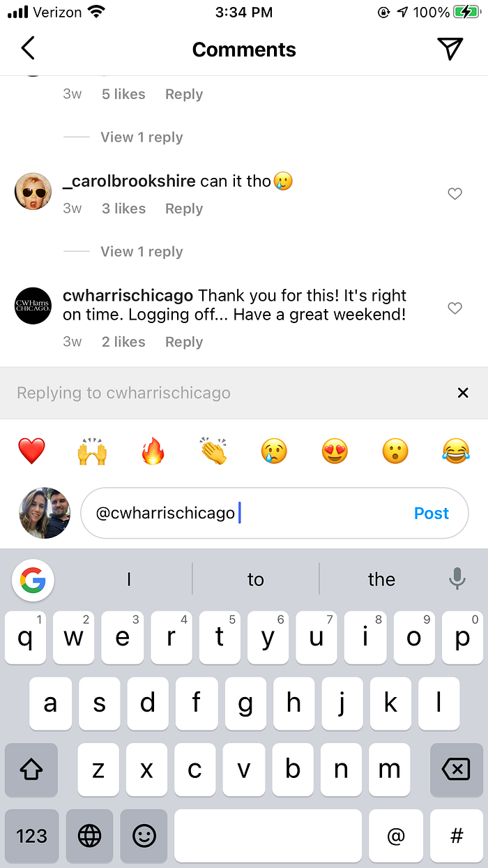Viewport: 488px width, 868px height.
Task: Switch keyboard language with globe key
Action: point(89,835)
